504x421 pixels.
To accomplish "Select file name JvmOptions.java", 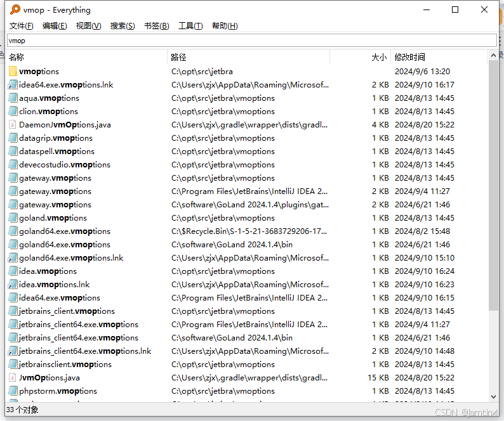I will point(49,378).
